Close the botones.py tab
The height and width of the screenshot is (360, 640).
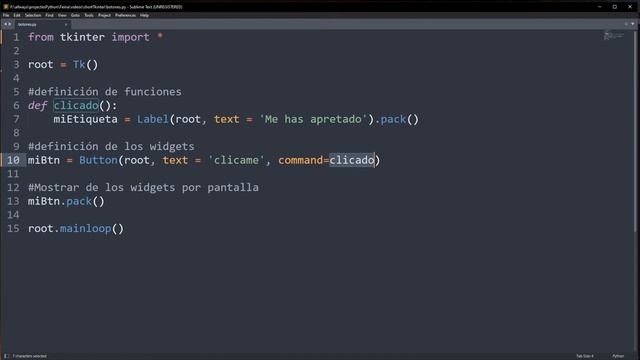click(66, 24)
